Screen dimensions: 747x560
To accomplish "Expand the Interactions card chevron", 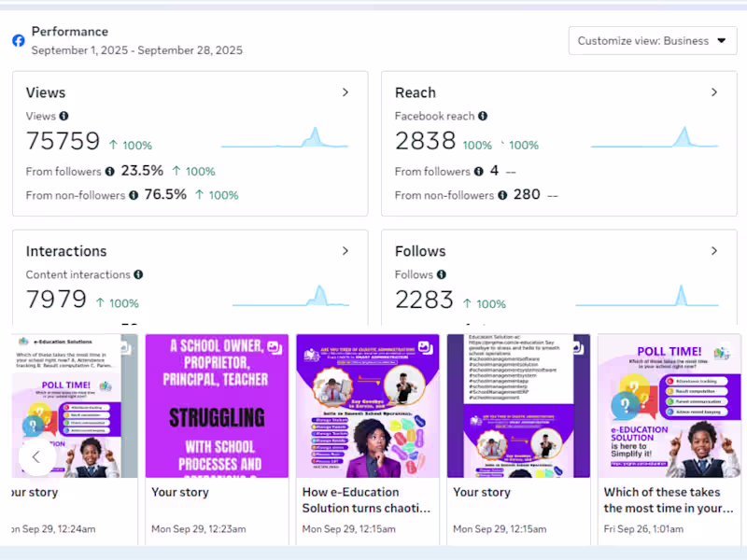I will pos(345,251).
